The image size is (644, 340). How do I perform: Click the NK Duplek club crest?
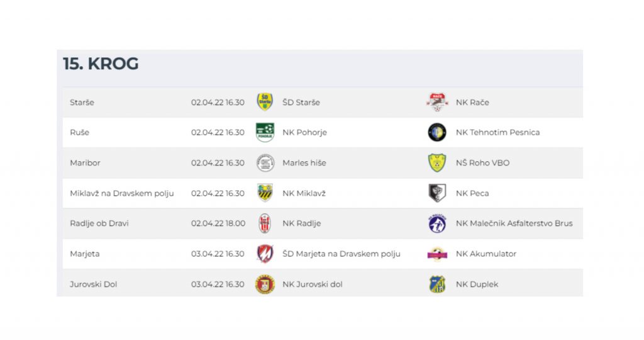[x=437, y=284]
